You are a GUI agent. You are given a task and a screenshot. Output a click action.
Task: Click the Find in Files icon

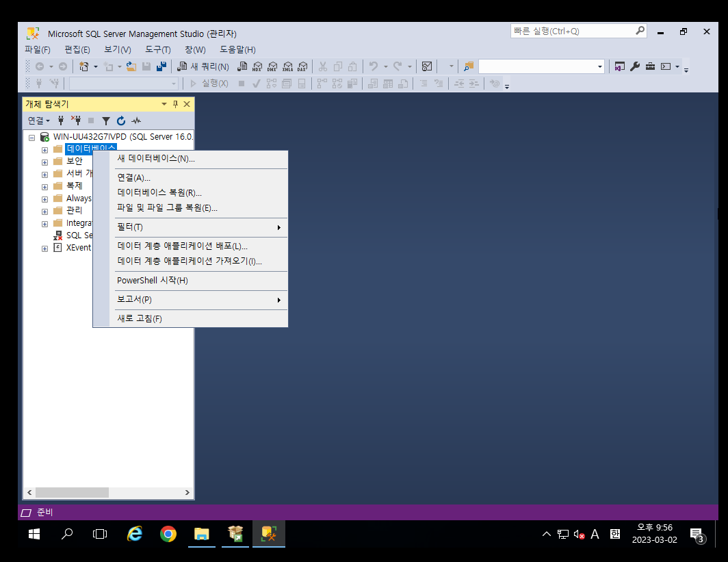[469, 66]
